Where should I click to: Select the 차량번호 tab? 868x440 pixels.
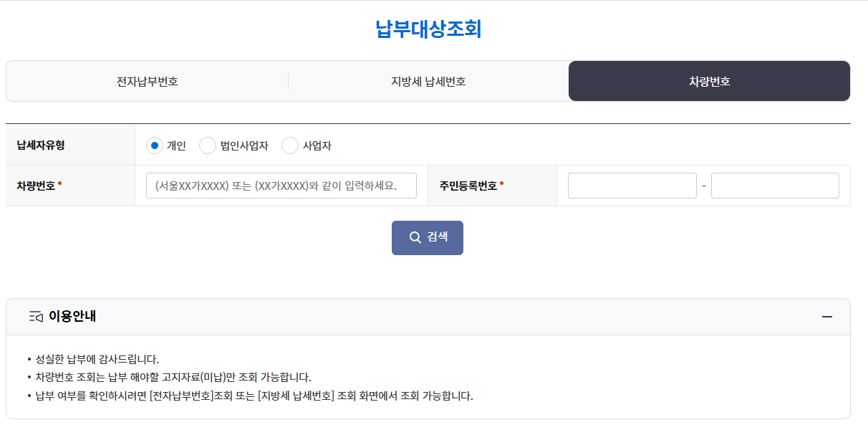point(709,81)
